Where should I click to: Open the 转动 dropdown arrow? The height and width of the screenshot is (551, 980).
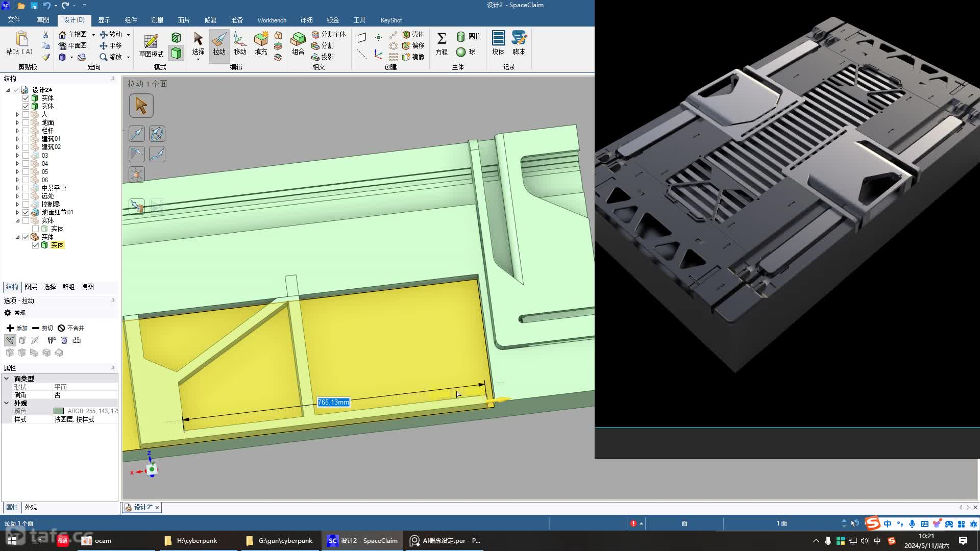pyautogui.click(x=128, y=35)
